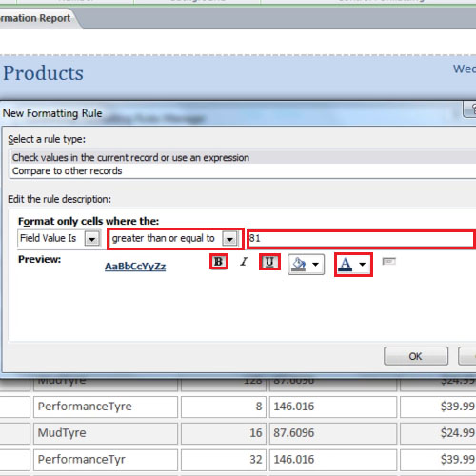
Task: Toggle Bold in the formatting rule
Action: (219, 262)
